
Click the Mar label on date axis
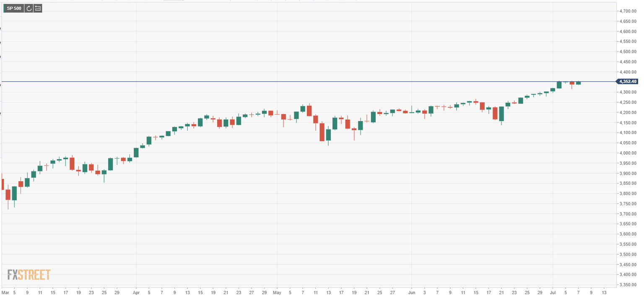pos(5,292)
